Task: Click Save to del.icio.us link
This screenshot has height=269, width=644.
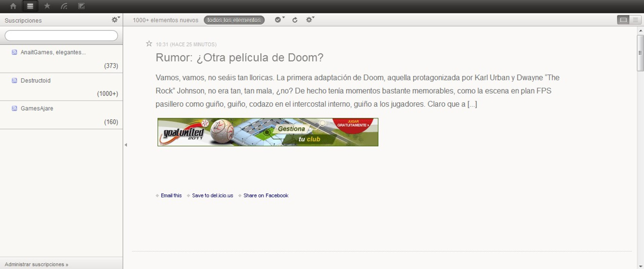Action: pos(212,195)
